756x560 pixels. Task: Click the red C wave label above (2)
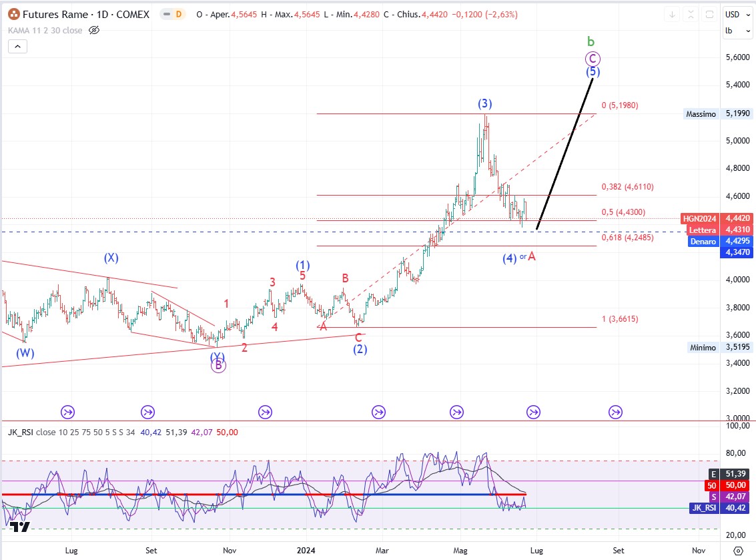click(x=358, y=338)
